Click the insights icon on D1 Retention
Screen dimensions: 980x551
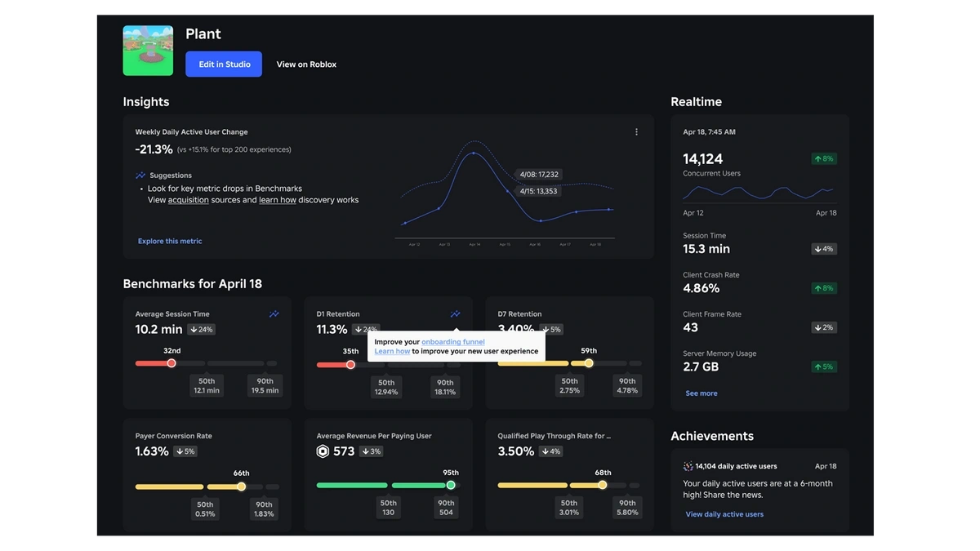click(456, 314)
